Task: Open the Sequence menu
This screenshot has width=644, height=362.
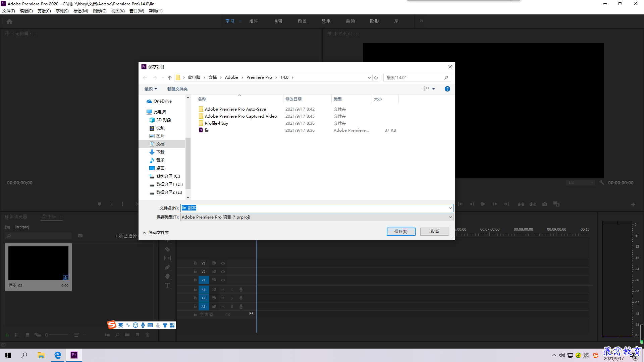Action: (62, 11)
